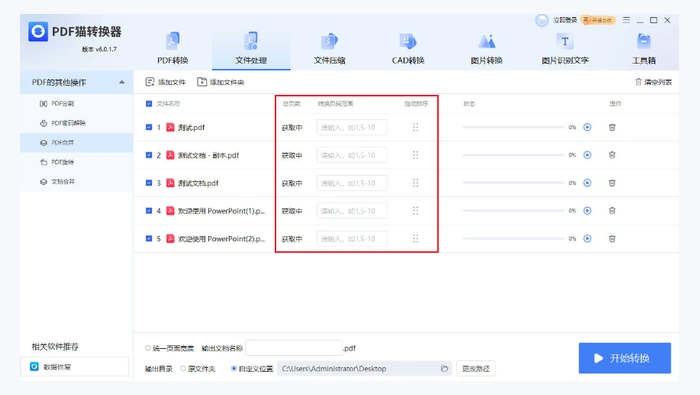Start conversion of PowerPoint(1) via play icon
Screen dimensions: 700x395
588,211
